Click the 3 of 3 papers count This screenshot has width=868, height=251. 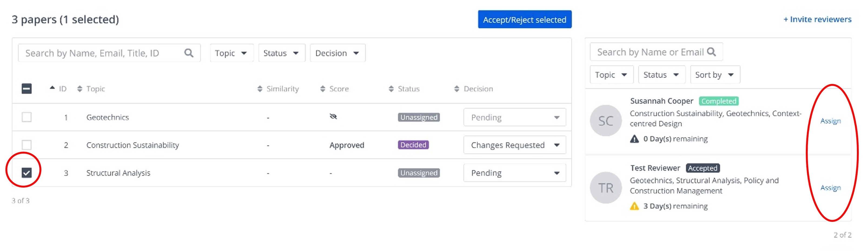[21, 201]
